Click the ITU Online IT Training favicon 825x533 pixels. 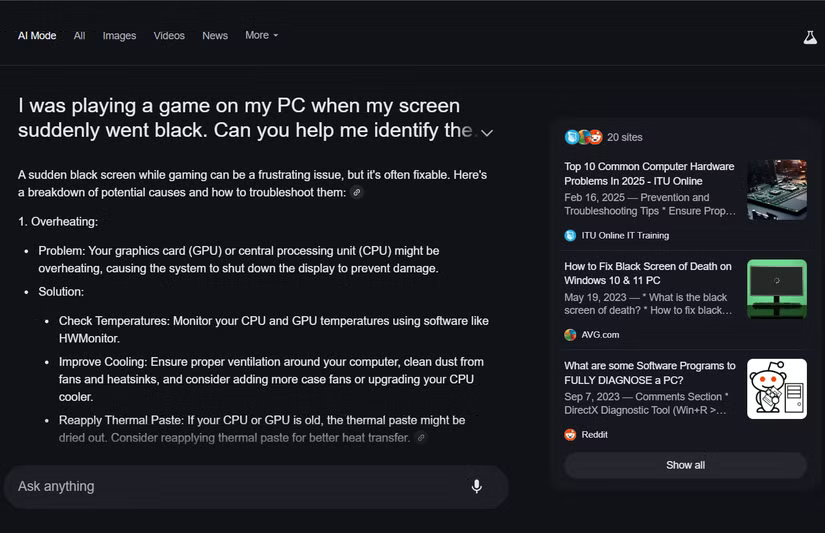point(570,236)
